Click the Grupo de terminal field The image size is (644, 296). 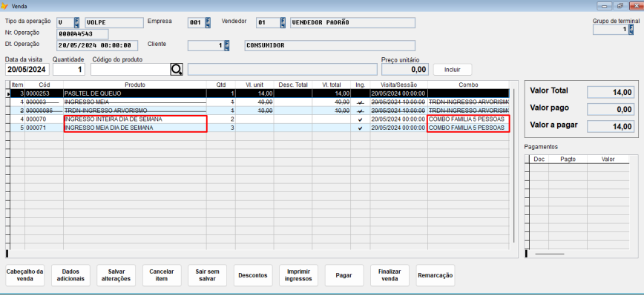coord(611,30)
